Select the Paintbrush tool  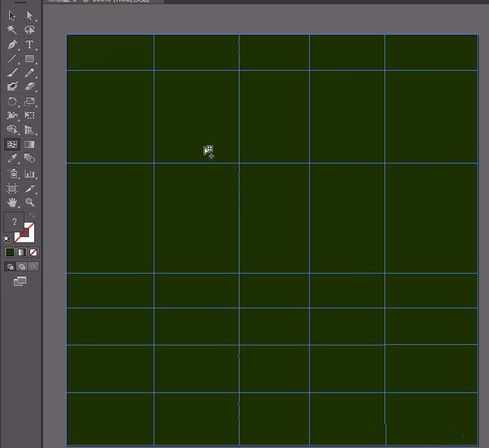click(x=12, y=73)
